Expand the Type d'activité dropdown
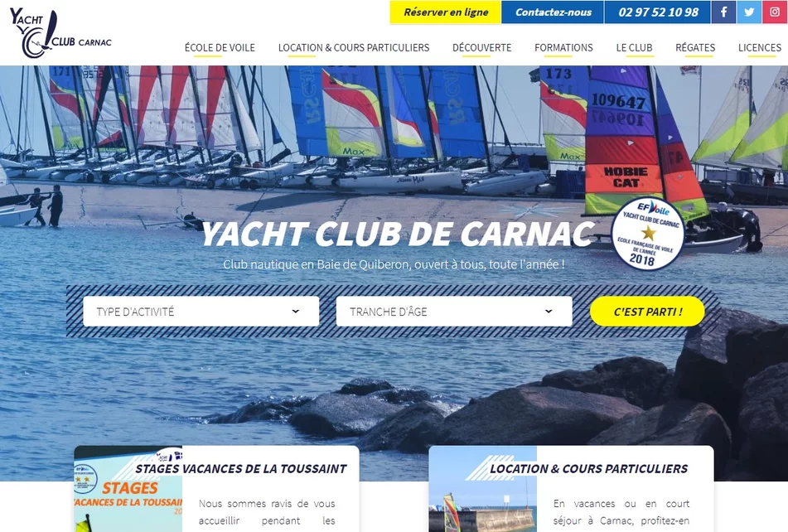The image size is (788, 532). [201, 312]
